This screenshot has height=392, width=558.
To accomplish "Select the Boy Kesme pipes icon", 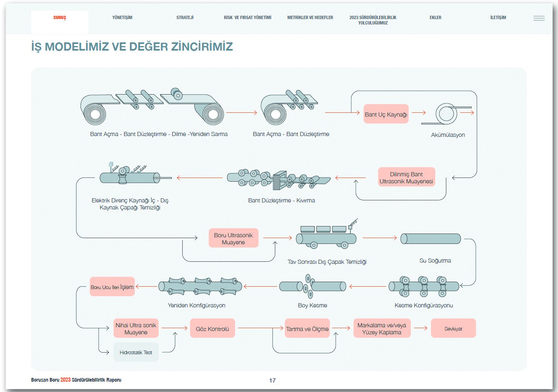I will click(313, 286).
